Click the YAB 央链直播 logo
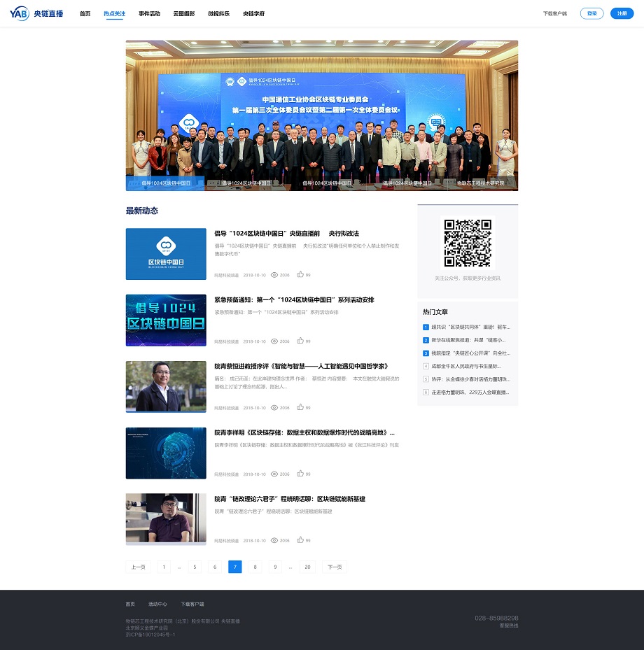Image resolution: width=644 pixels, height=650 pixels. [36, 14]
